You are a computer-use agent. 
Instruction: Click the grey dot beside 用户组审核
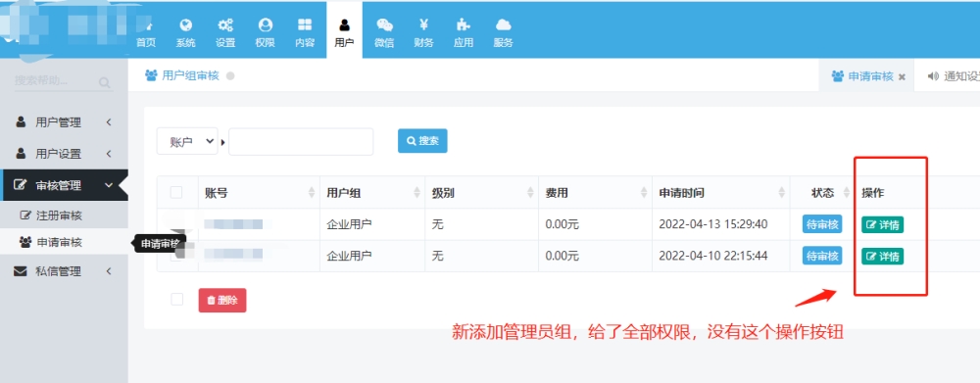click(x=230, y=75)
